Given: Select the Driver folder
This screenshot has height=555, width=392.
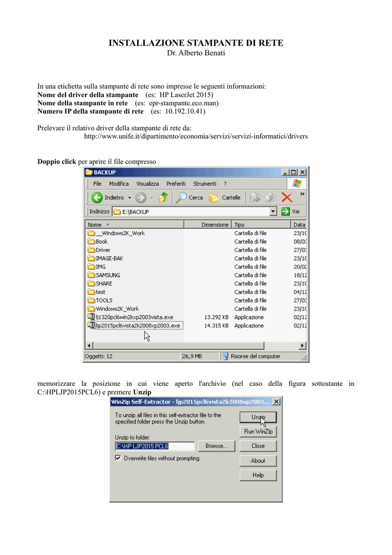Looking at the screenshot, I should (x=102, y=250).
